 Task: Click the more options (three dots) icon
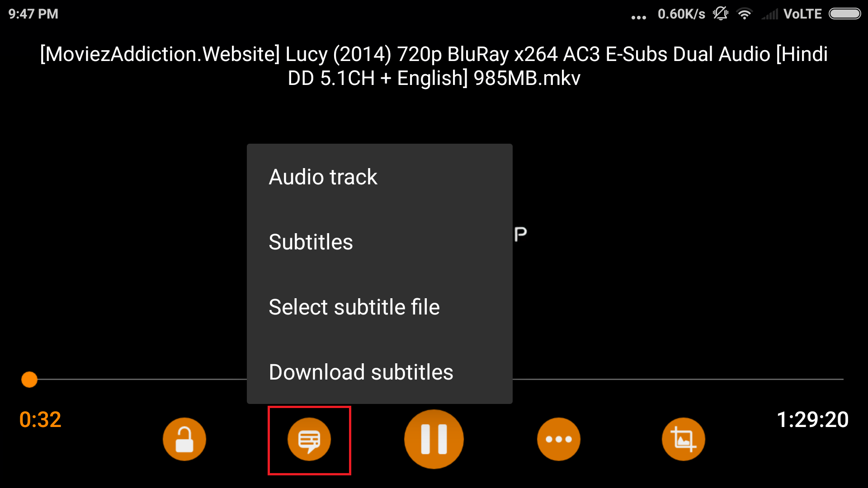click(x=558, y=440)
